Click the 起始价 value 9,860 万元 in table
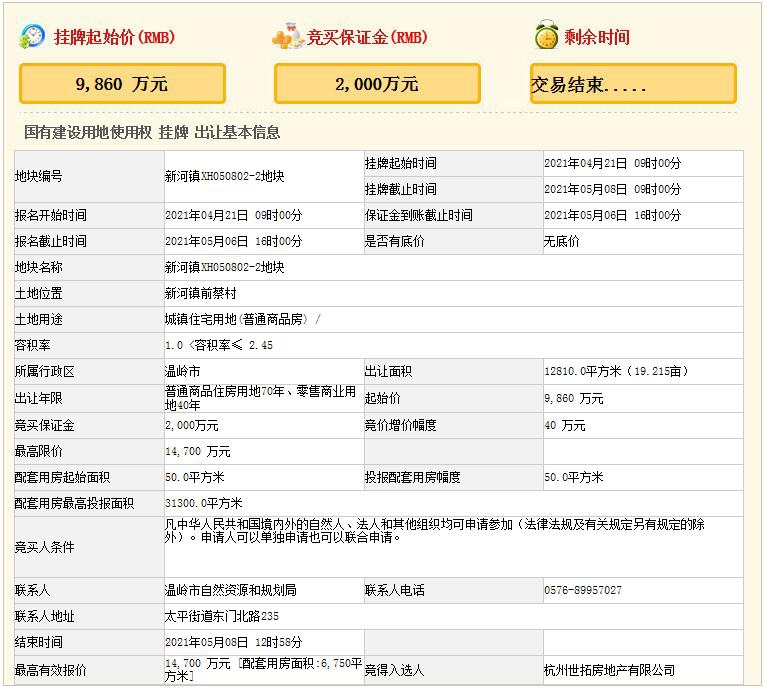The image size is (767, 688). (574, 398)
